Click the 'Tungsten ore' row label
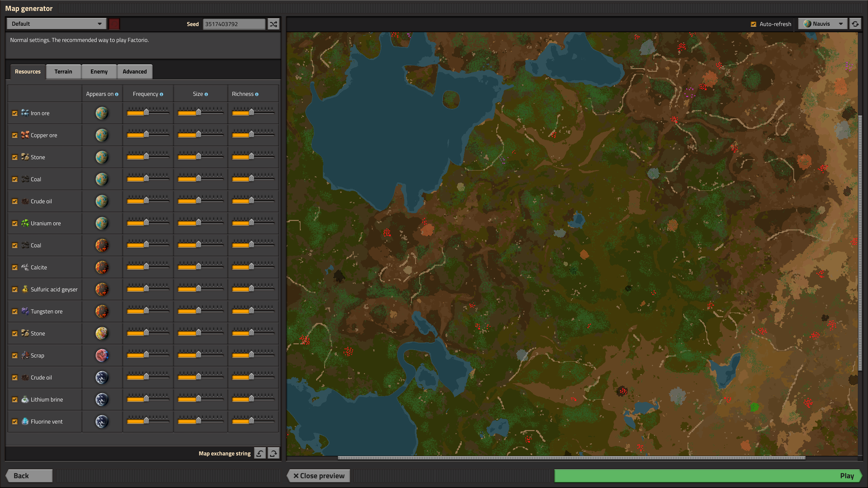The height and width of the screenshot is (488, 868). tap(46, 311)
